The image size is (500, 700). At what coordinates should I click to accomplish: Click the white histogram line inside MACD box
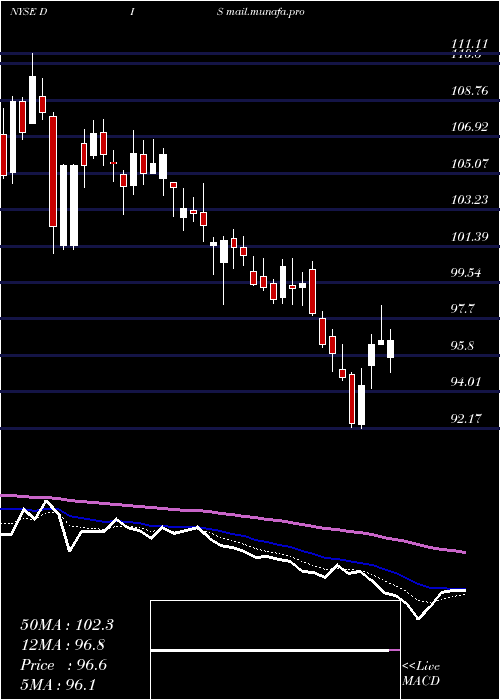pos(270,650)
